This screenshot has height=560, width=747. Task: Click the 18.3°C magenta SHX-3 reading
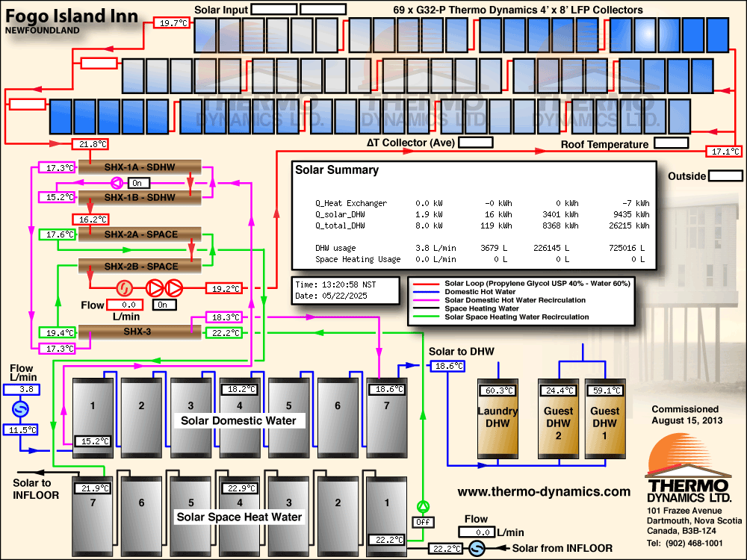pos(224,317)
